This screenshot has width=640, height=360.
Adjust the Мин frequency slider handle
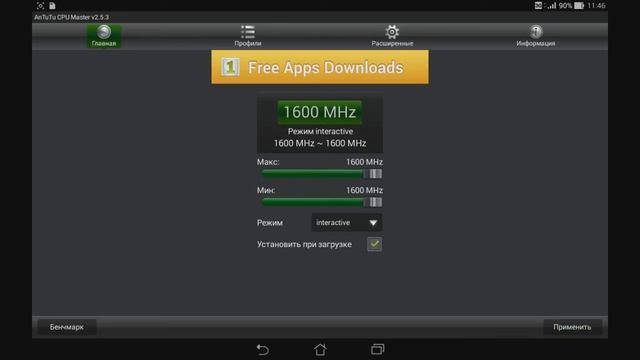point(376,202)
